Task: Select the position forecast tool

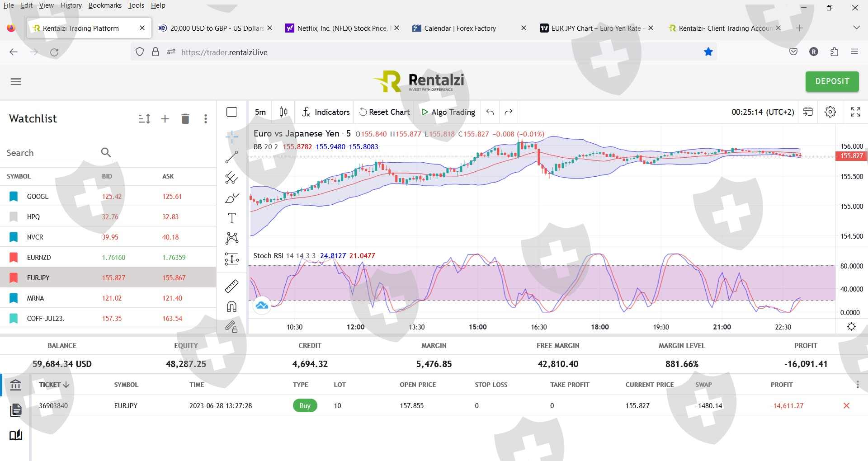Action: coord(231,259)
